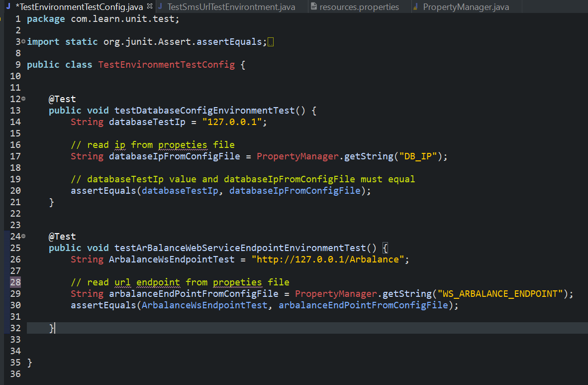Click the gutter beside line 13 to set breakpoint
The image size is (588, 385).
[6, 110]
